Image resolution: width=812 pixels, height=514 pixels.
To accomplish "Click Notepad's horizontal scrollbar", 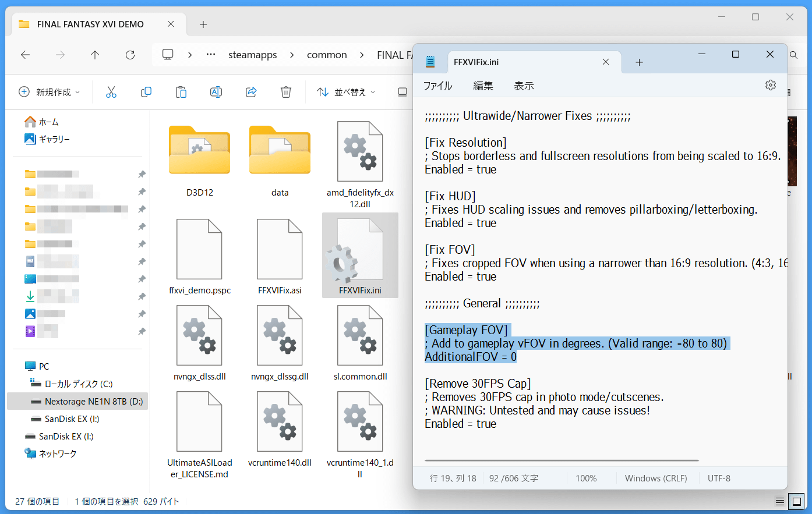I will (562, 460).
